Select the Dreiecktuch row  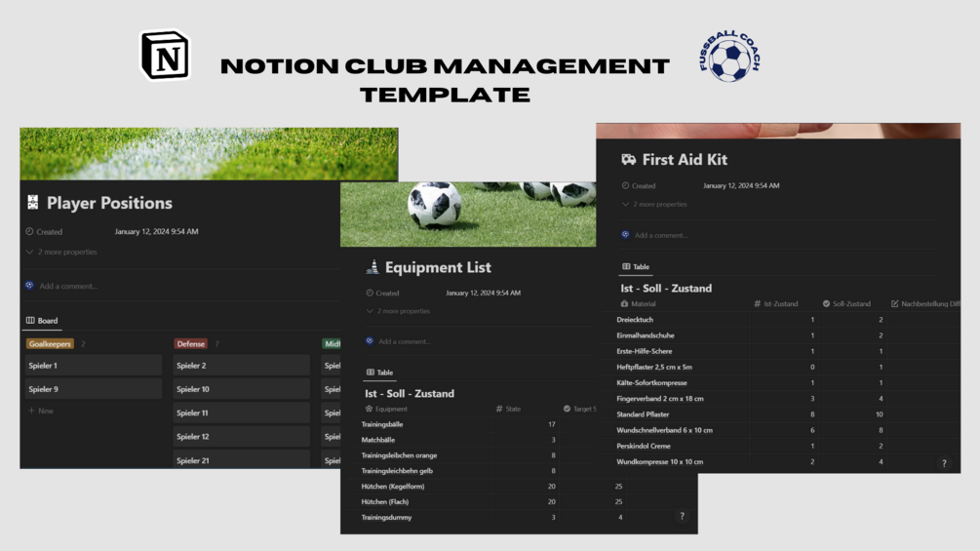tap(781, 319)
